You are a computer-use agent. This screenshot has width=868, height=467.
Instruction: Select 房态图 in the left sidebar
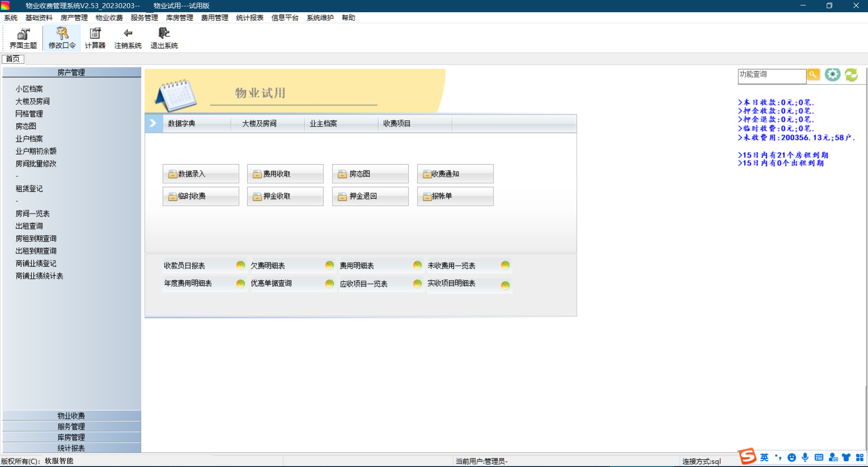pos(26,126)
